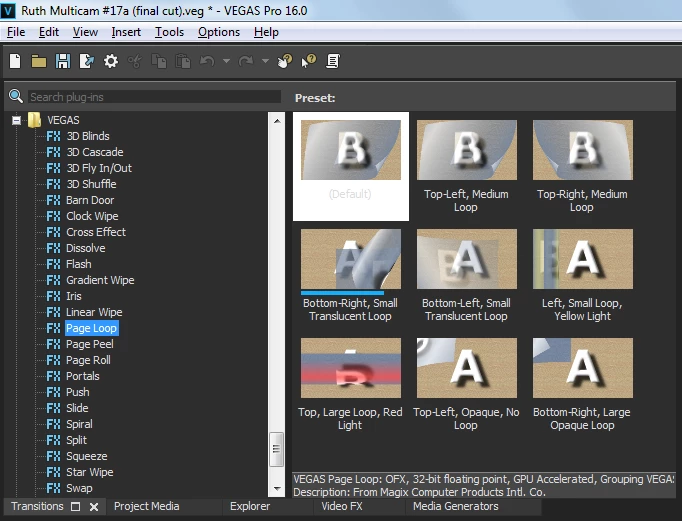Open the Insert menu
The height and width of the screenshot is (521, 682).
tap(126, 32)
